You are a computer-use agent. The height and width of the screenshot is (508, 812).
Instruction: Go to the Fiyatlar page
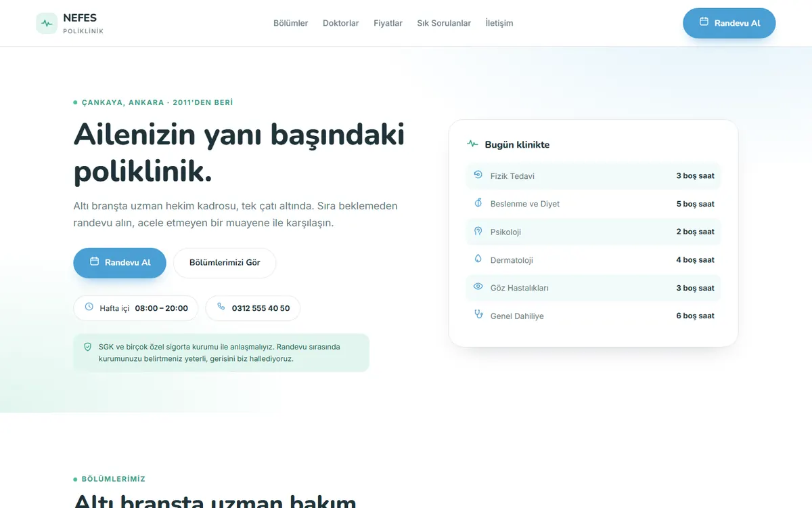pyautogui.click(x=388, y=23)
